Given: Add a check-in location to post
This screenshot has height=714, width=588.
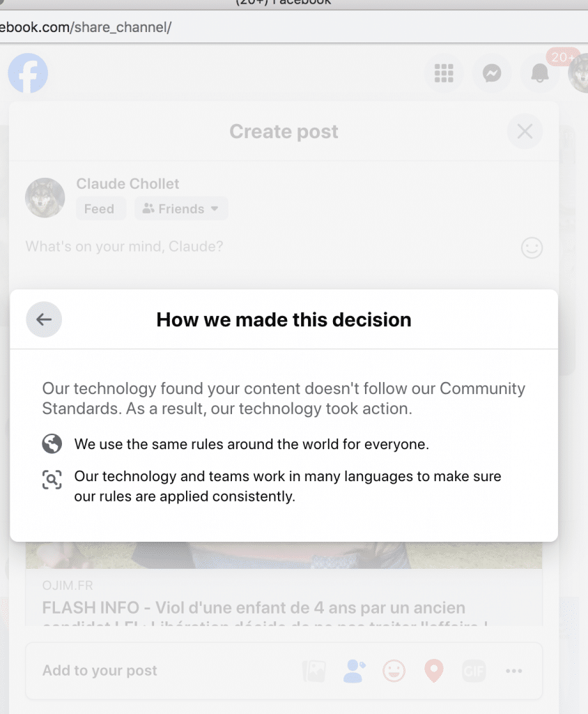Looking at the screenshot, I should (x=434, y=671).
